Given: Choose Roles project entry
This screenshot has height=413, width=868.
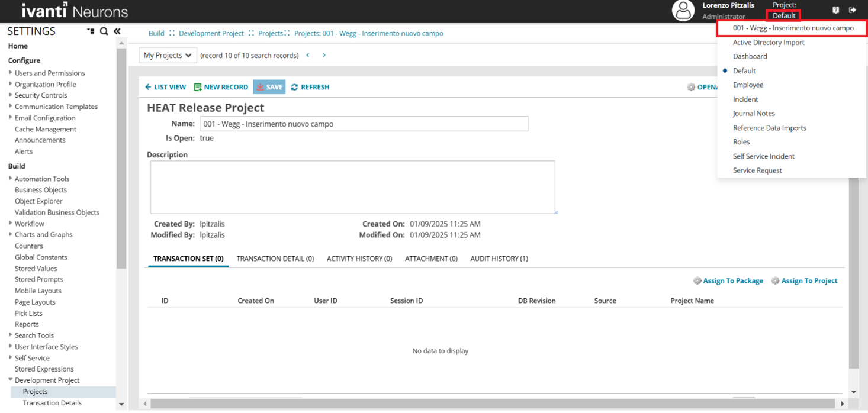Looking at the screenshot, I should (x=741, y=142).
